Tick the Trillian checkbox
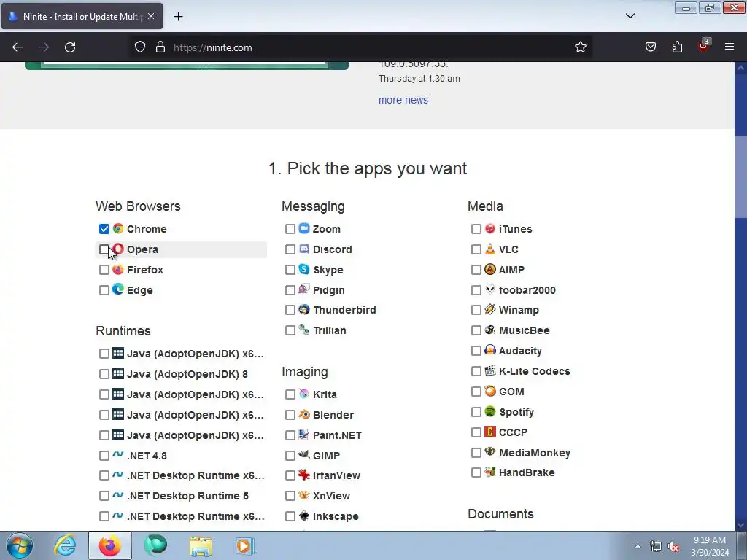Viewport: 747px width, 560px height. [290, 330]
